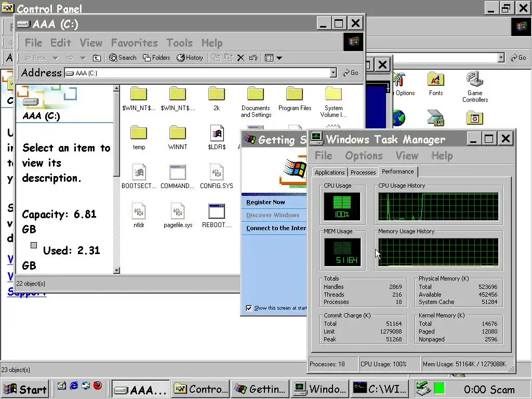Click the MEM Usage gauge
532x399 pixels.
[342, 252]
